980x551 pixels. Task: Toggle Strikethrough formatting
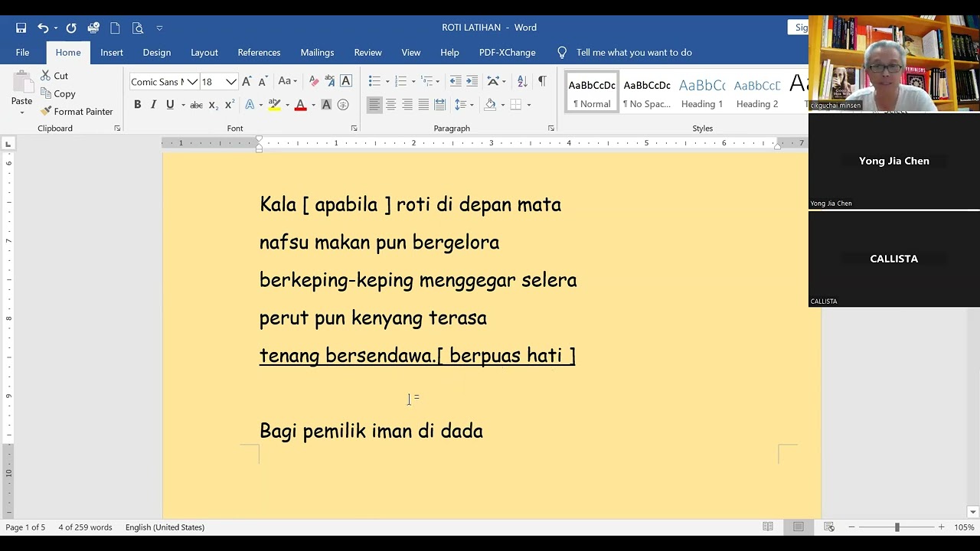coord(196,105)
